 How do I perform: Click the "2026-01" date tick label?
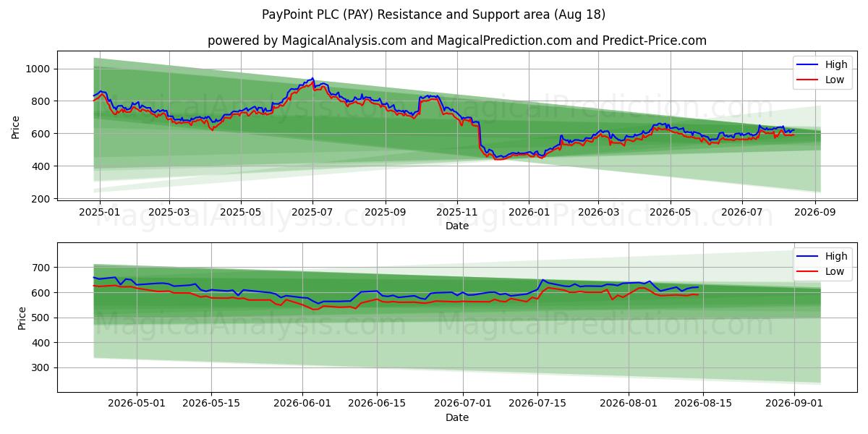point(529,213)
